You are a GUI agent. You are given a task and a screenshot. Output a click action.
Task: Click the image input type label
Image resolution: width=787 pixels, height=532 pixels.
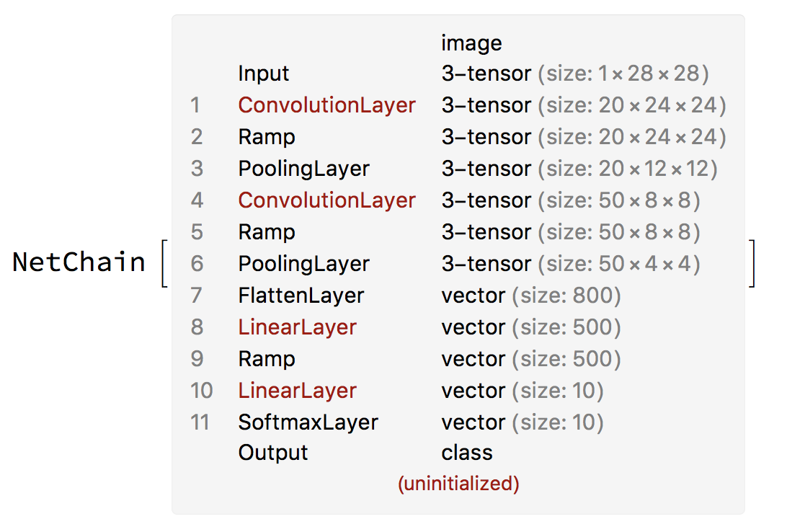[x=472, y=44]
